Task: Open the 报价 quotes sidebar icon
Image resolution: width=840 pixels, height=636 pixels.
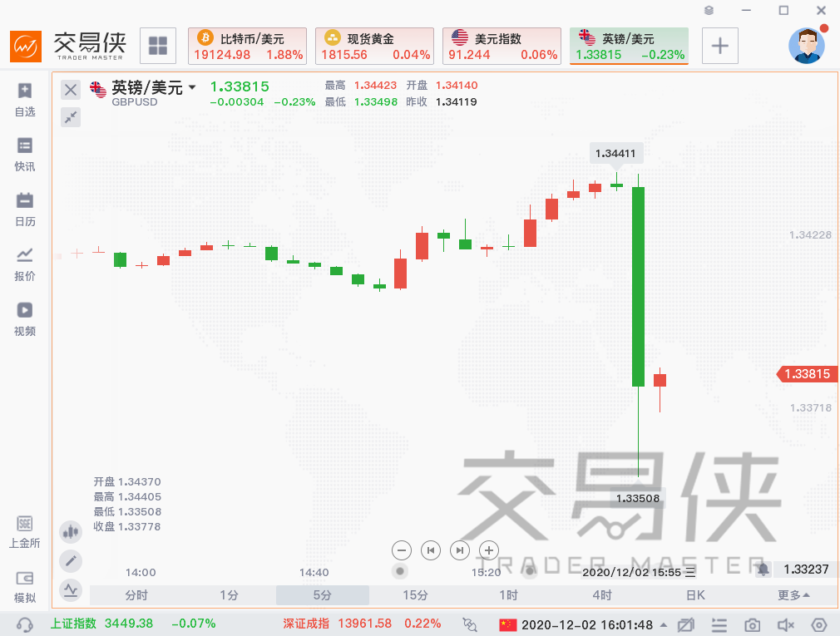Action: (25, 264)
